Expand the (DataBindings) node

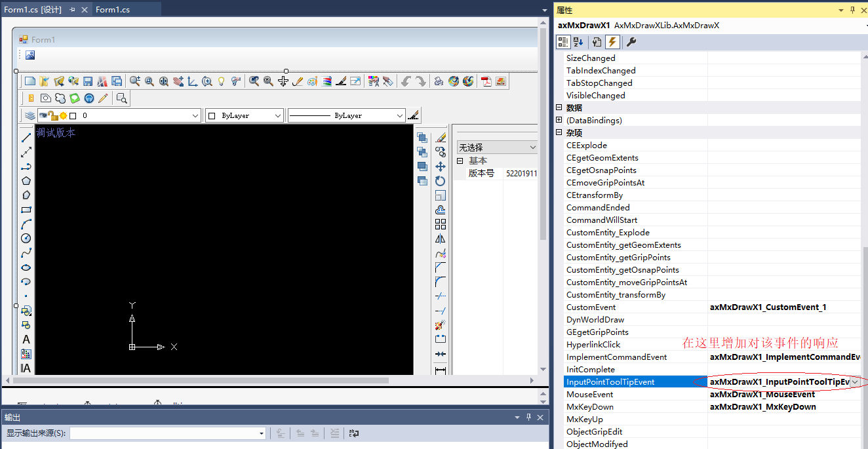tap(559, 120)
